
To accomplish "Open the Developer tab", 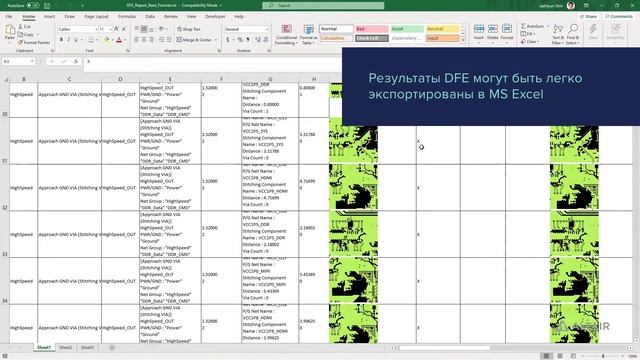I will coord(215,17).
